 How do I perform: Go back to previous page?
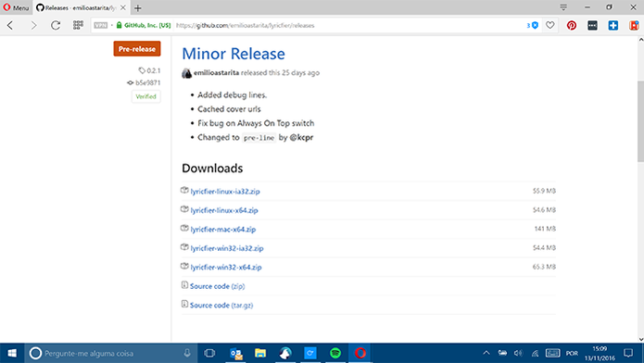10,25
